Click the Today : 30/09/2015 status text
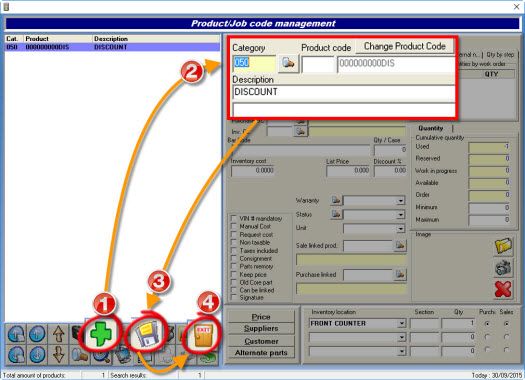 497,375
